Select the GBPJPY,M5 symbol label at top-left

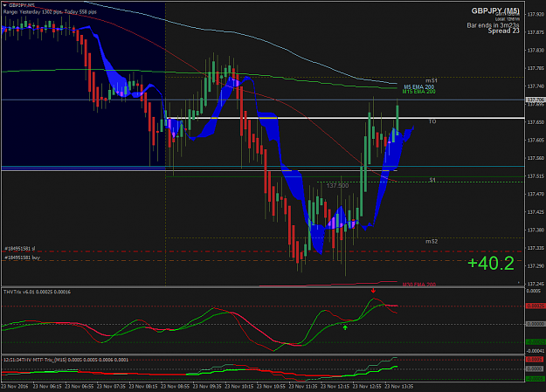point(22,5)
